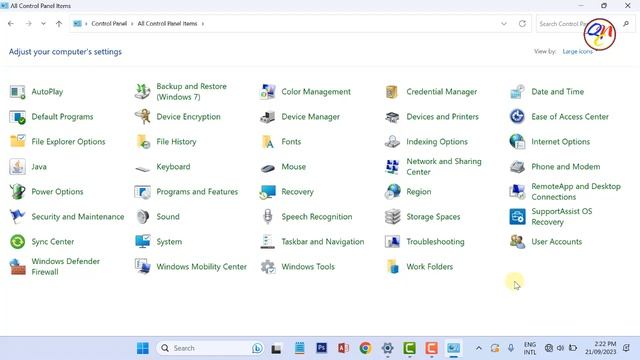640x360 pixels.
Task: Open Windows Mobility Center icon
Action: click(x=142, y=267)
